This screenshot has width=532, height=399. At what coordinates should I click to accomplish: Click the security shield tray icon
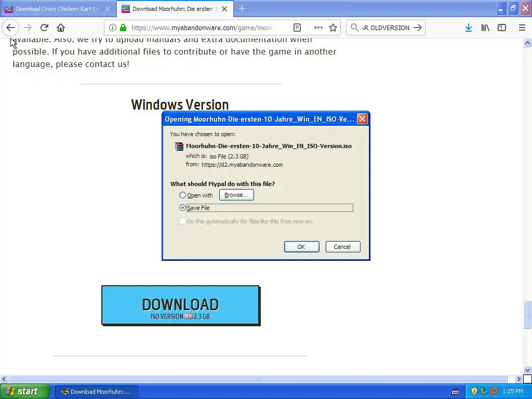click(474, 391)
